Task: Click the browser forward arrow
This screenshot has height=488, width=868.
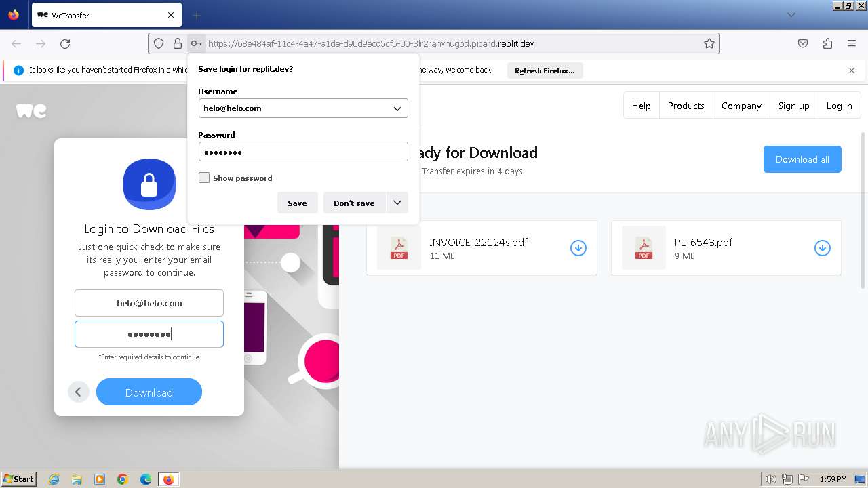Action: (41, 43)
